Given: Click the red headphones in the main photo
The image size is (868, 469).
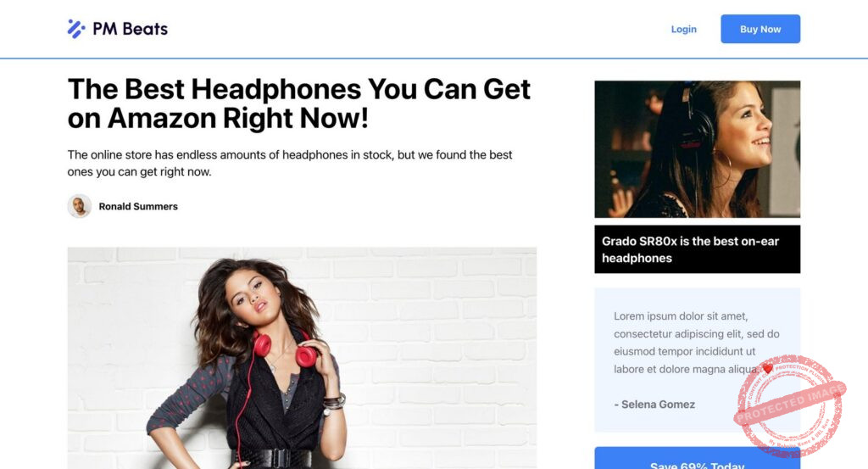Looking at the screenshot, I should tap(285, 349).
